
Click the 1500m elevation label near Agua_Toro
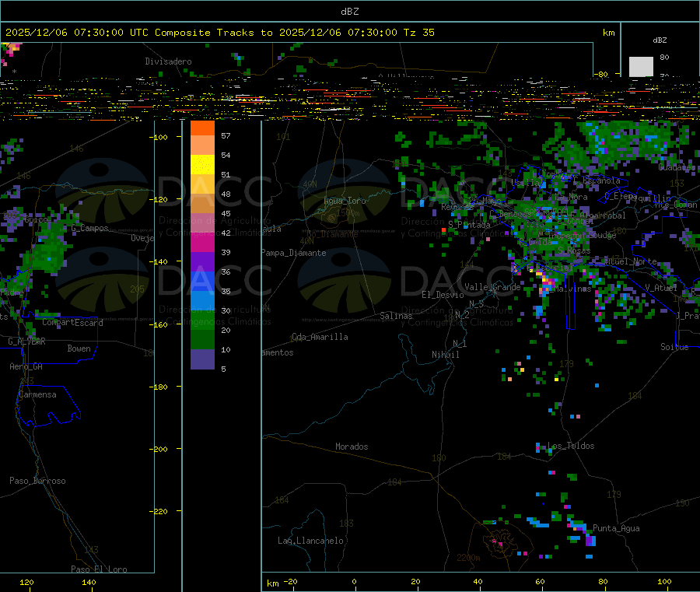click(348, 214)
